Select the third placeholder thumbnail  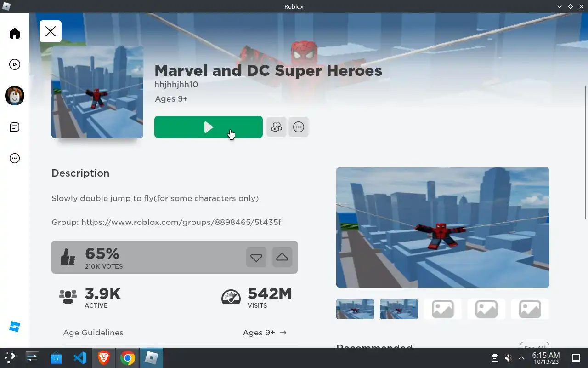(442, 309)
